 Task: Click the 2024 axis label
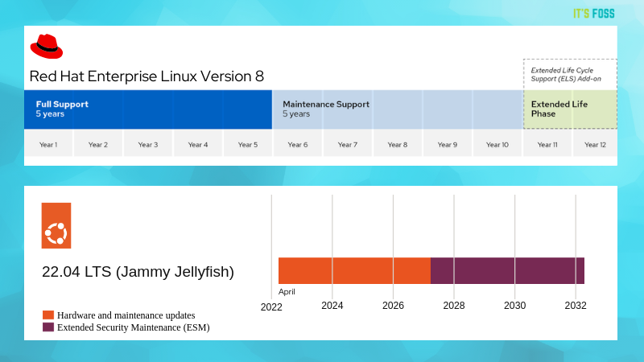(x=332, y=306)
